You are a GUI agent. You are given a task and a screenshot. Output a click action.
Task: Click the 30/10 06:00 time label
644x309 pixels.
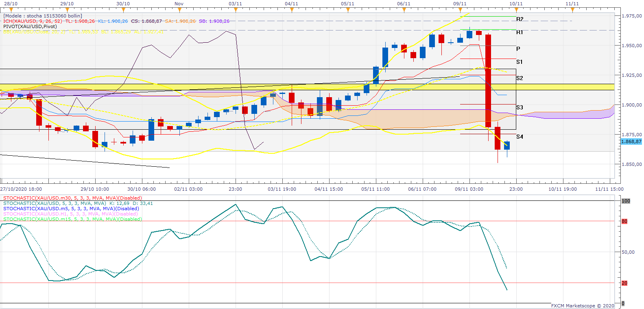142,189
